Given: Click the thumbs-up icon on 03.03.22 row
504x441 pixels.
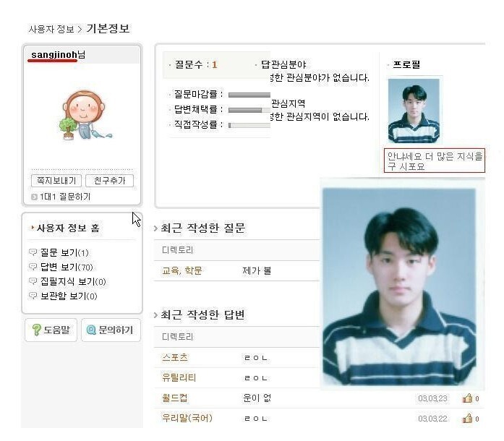Looking at the screenshot, I should [x=467, y=419].
